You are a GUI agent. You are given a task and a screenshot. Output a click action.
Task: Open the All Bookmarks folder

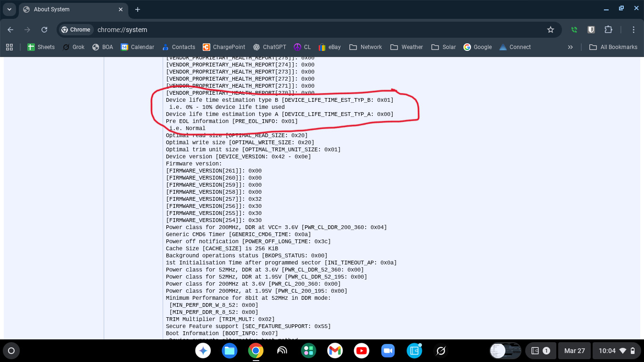click(x=613, y=47)
